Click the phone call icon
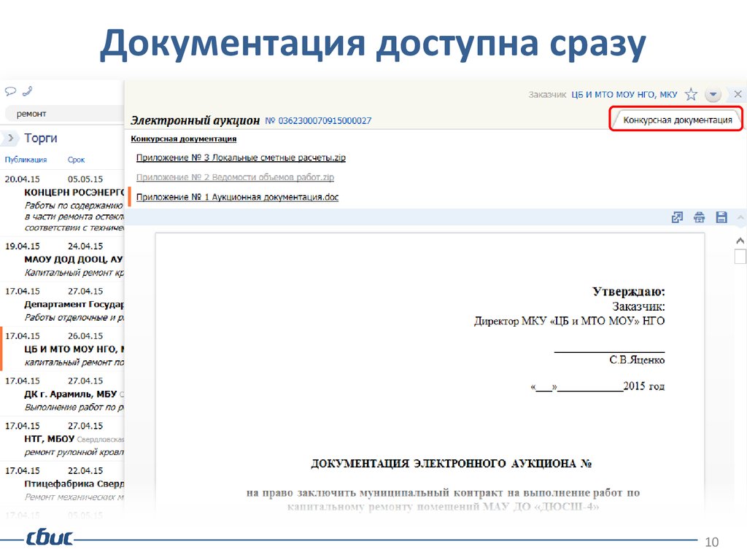Image resolution: width=747 pixels, height=560 pixels. (x=28, y=92)
